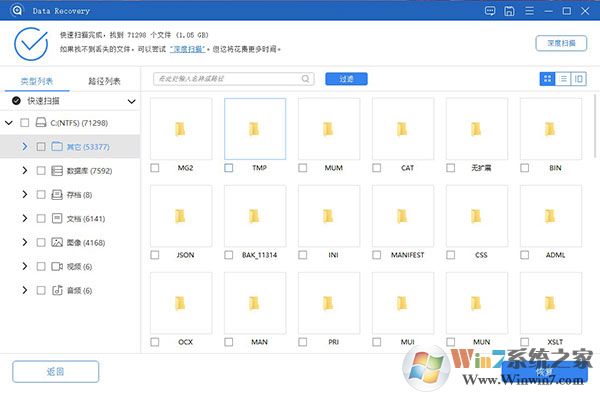Switch to content detail view

(x=579, y=79)
